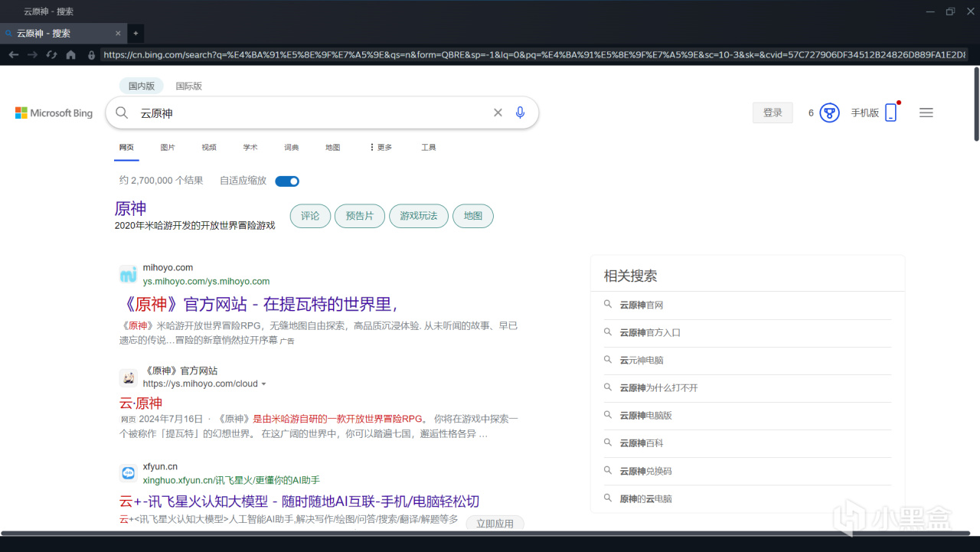The width and height of the screenshot is (980, 552).
Task: Click related search 原神的云电脑
Action: [646, 498]
